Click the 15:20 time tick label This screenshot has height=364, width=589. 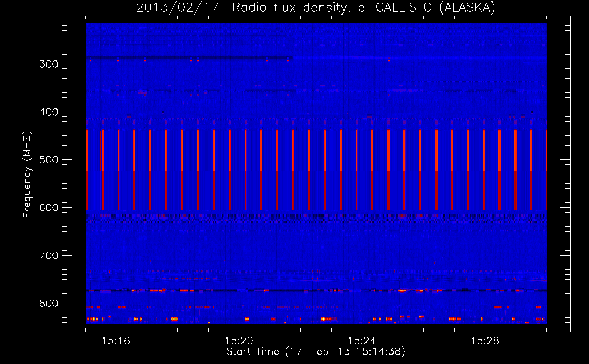click(x=239, y=341)
